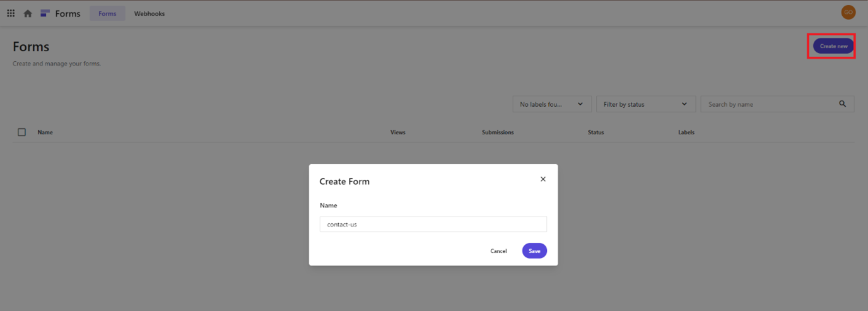Image resolution: width=868 pixels, height=311 pixels.
Task: Open the Filter by status dropdown
Action: tap(645, 104)
